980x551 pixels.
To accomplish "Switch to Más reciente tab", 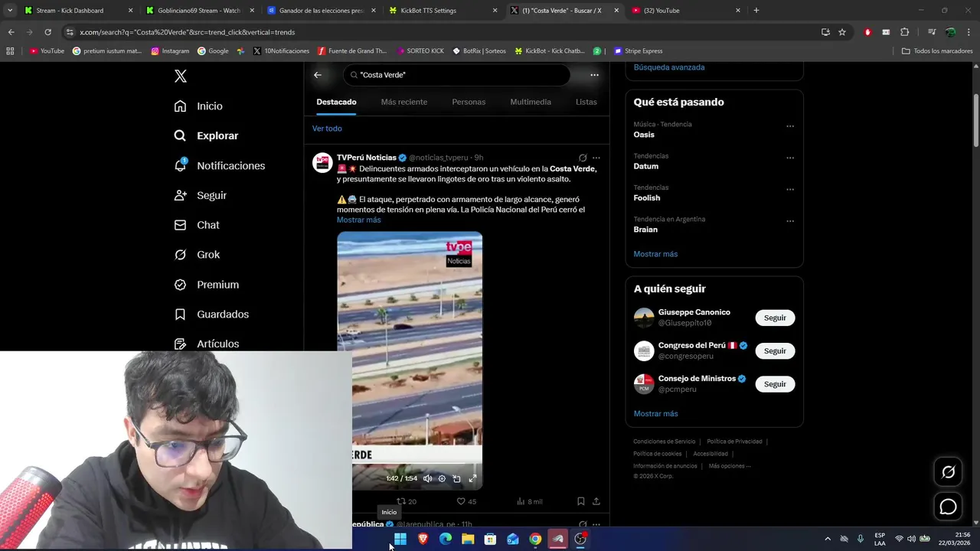I will point(404,102).
